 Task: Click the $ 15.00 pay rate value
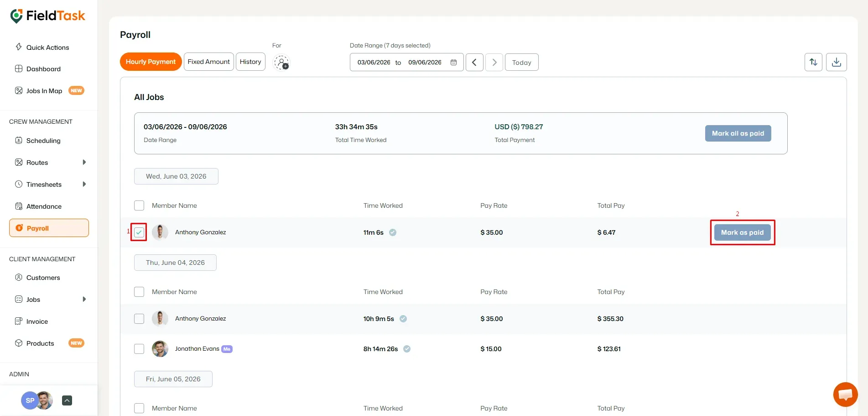[x=491, y=349]
